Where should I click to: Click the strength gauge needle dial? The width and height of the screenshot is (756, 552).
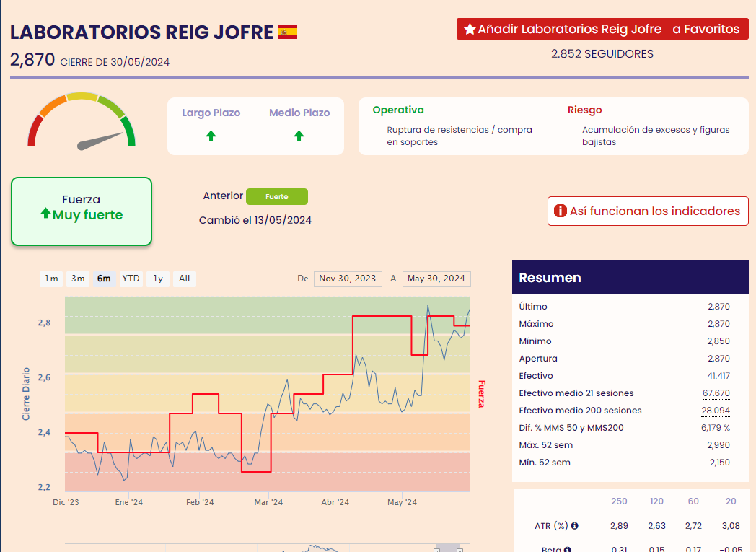[x=82, y=121]
